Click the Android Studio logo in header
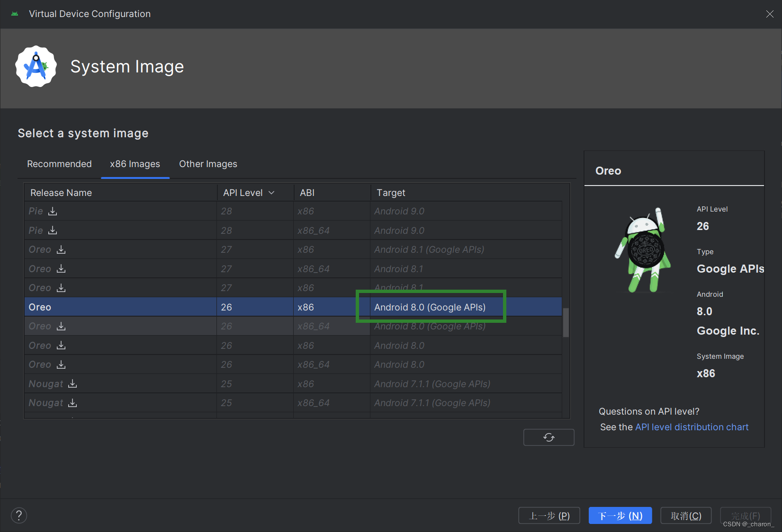Viewport: 782px width, 532px height. pyautogui.click(x=36, y=66)
